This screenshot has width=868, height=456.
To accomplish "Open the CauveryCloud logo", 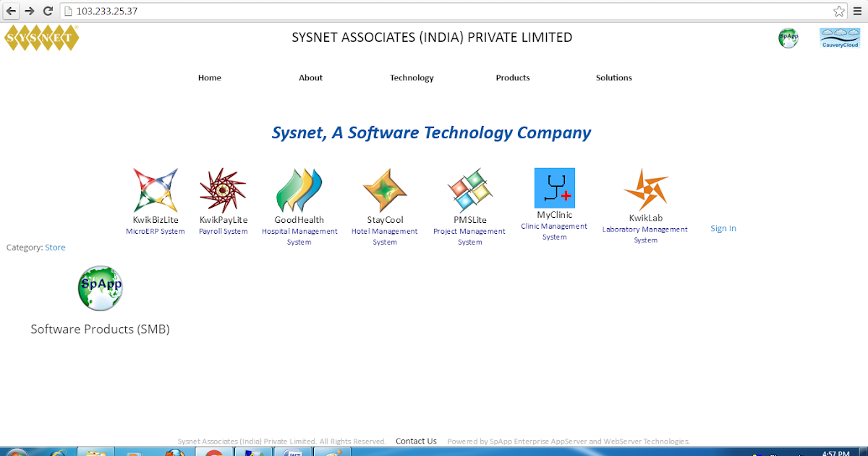I will coord(839,38).
